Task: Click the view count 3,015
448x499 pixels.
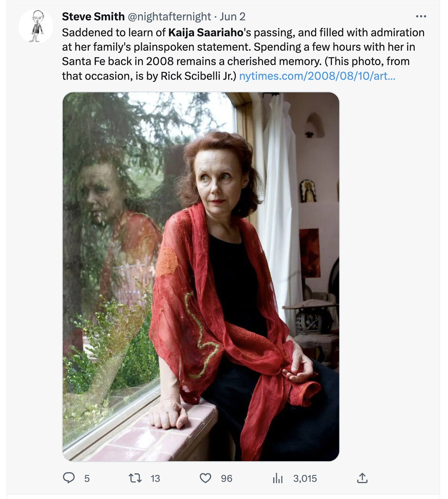Action: pyautogui.click(x=305, y=478)
